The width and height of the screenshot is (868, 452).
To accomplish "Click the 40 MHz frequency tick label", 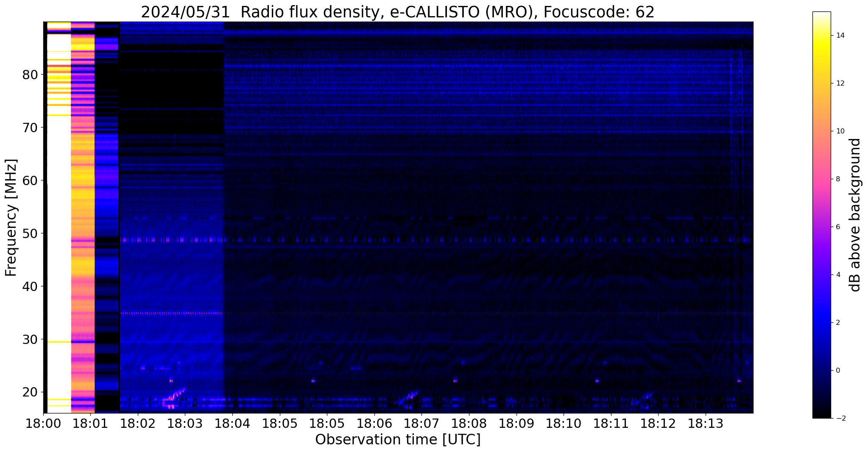I will coord(30,286).
